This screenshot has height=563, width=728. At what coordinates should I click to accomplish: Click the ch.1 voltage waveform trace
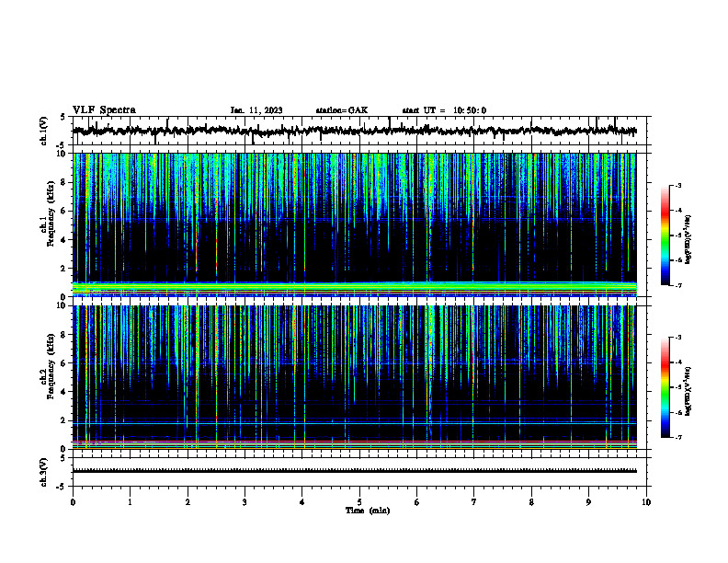pos(355,131)
